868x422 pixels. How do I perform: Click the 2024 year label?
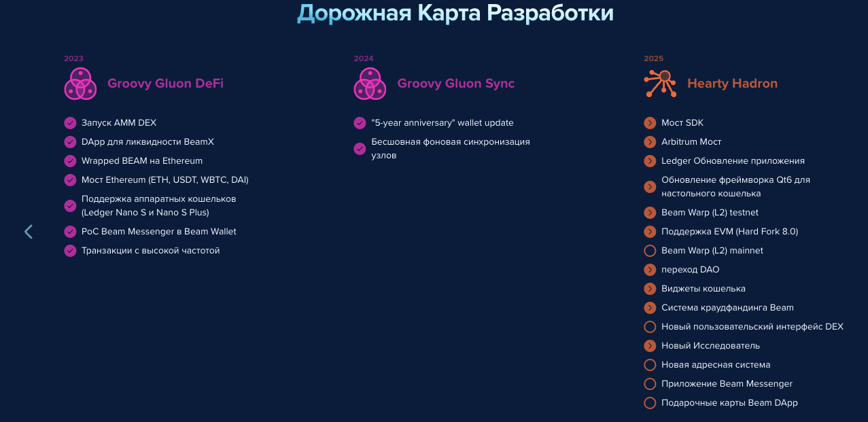tap(364, 58)
